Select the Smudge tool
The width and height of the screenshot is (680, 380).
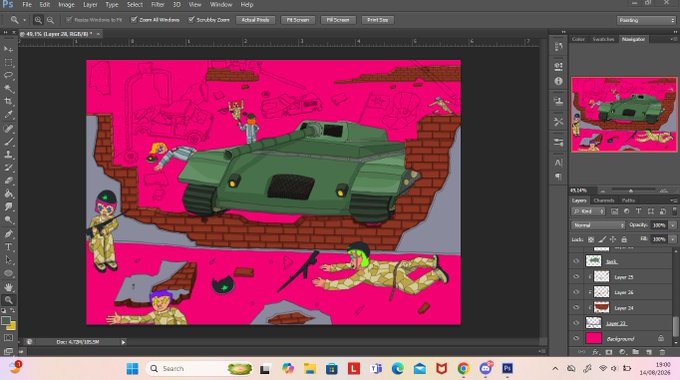click(8, 206)
